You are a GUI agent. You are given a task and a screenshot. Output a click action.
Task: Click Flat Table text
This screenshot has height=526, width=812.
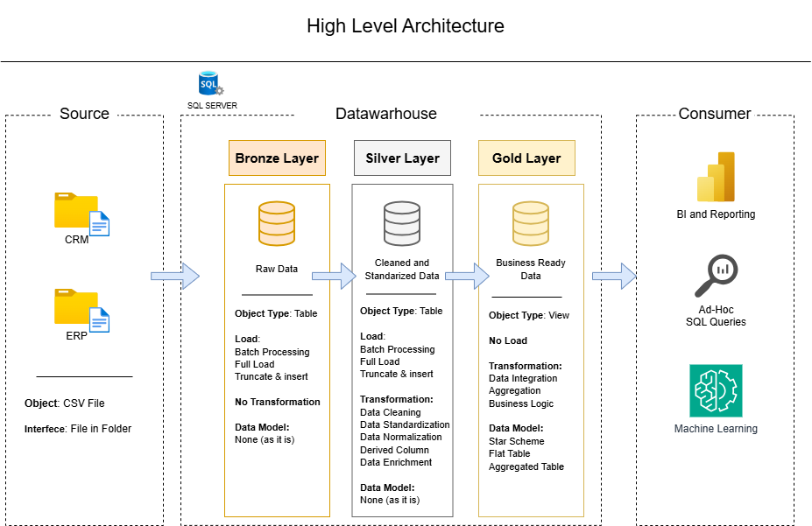tap(510, 453)
